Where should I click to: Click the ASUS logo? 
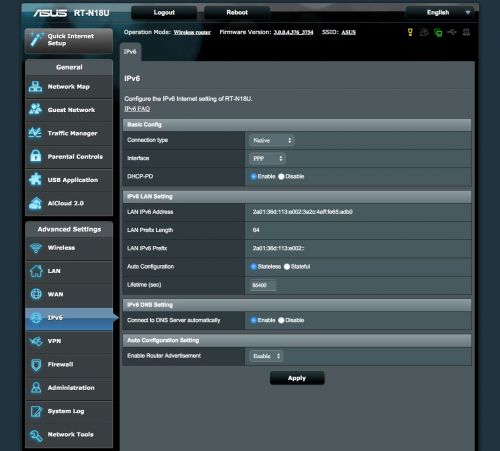pyautogui.click(x=50, y=13)
